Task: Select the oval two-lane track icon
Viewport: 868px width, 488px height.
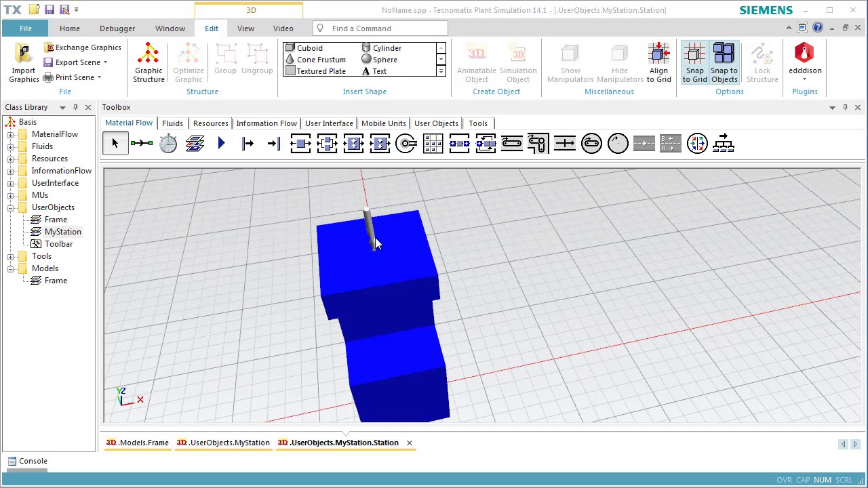Action: click(x=591, y=143)
